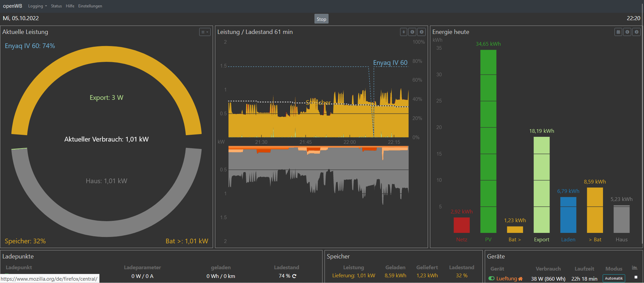
Task: Toggle the Lueftung device switch off
Action: pos(491,278)
